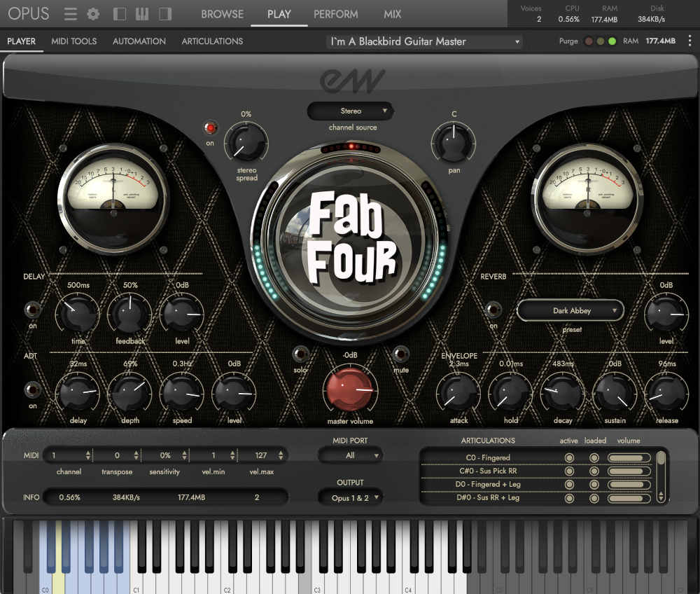The image size is (700, 594).
Task: Open the Opus 1 & 2 output dropdown
Action: point(350,497)
